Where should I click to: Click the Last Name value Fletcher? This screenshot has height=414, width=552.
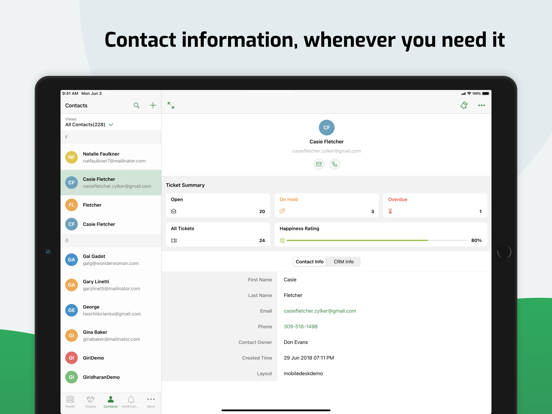pyautogui.click(x=293, y=295)
